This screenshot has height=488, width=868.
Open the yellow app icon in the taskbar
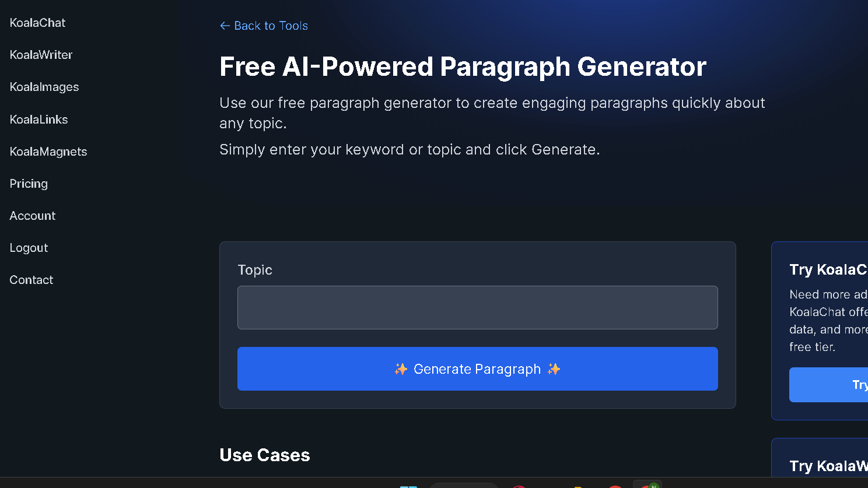coord(577,485)
